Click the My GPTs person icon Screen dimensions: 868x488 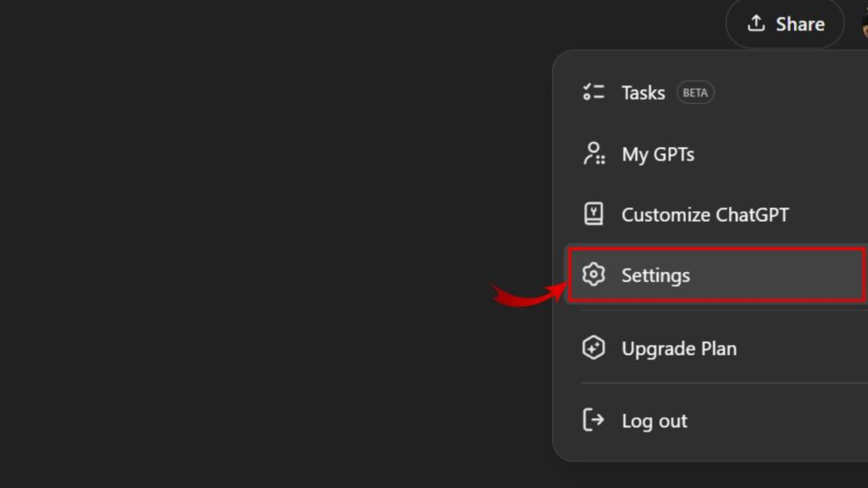click(594, 153)
